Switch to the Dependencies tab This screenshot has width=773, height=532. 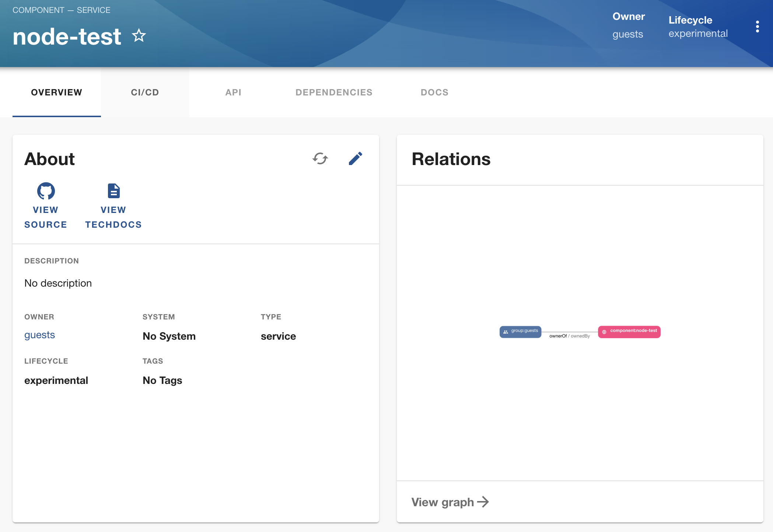[334, 92]
